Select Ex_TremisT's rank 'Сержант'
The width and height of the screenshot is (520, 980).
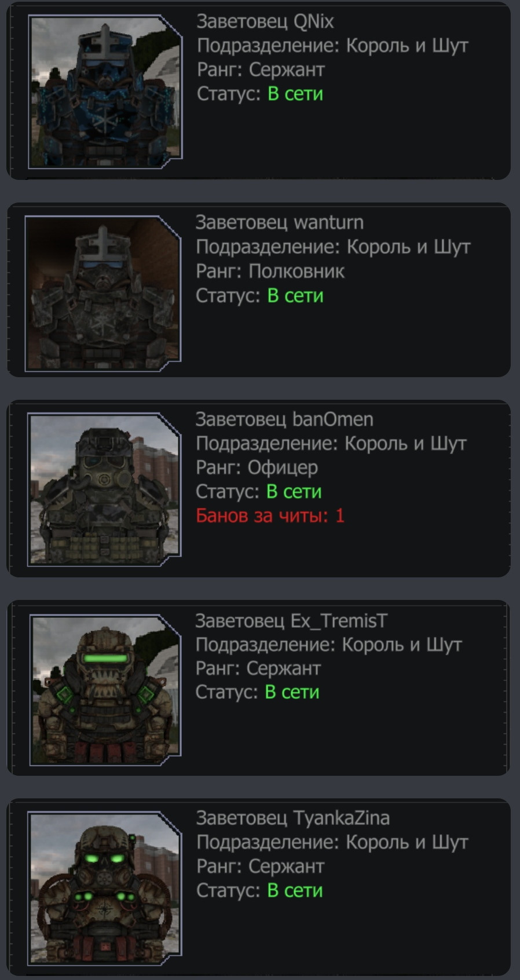pos(284,668)
